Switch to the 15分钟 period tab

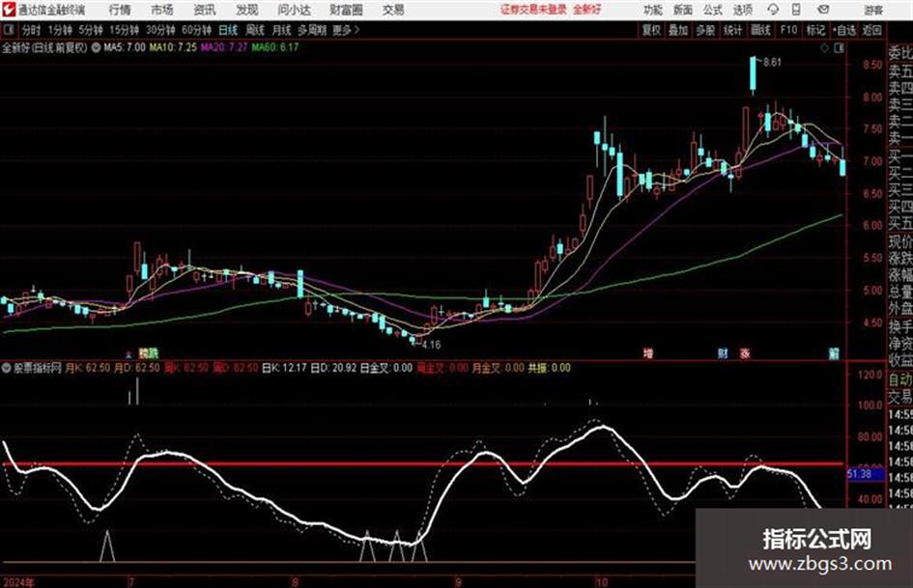tap(124, 30)
